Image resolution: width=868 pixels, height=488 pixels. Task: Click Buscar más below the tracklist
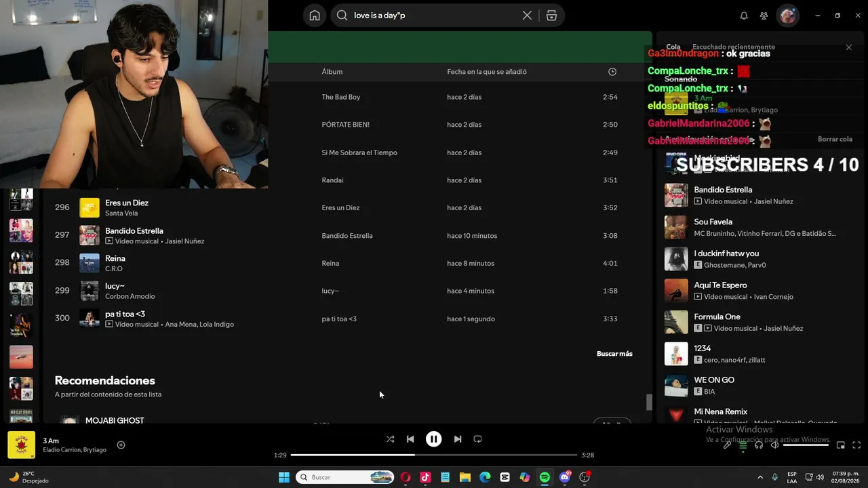(x=614, y=354)
